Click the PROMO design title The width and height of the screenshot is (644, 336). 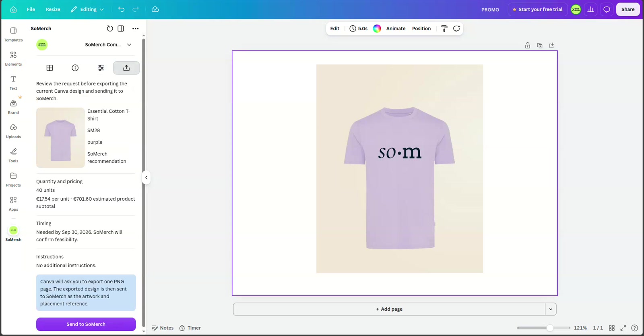point(490,10)
